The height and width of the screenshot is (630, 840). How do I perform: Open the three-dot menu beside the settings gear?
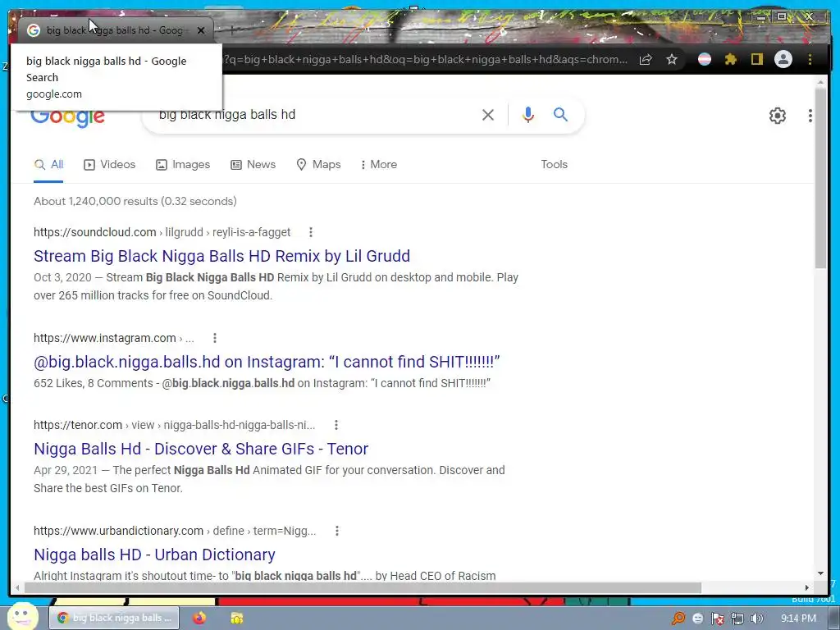810,115
